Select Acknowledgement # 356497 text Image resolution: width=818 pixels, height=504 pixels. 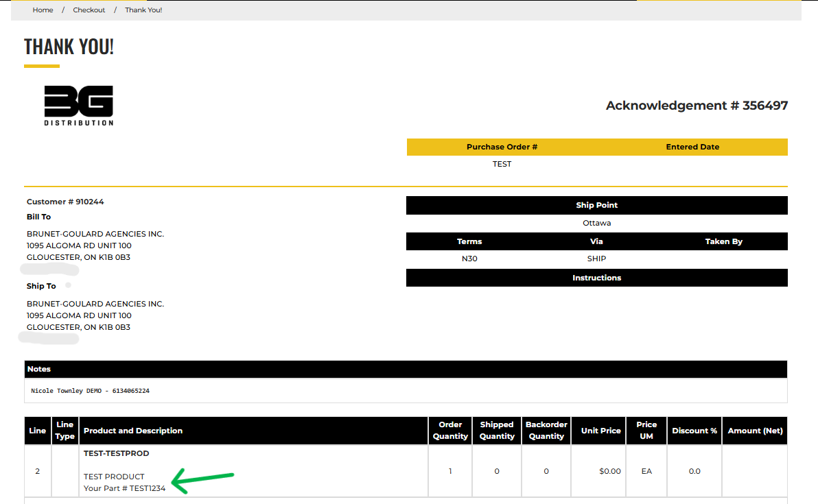point(697,106)
